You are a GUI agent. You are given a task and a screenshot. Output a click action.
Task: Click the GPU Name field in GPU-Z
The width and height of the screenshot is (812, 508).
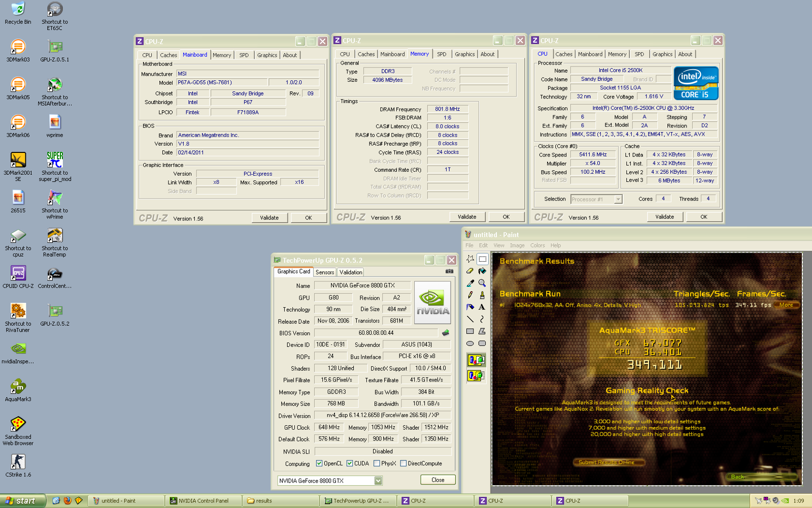362,285
